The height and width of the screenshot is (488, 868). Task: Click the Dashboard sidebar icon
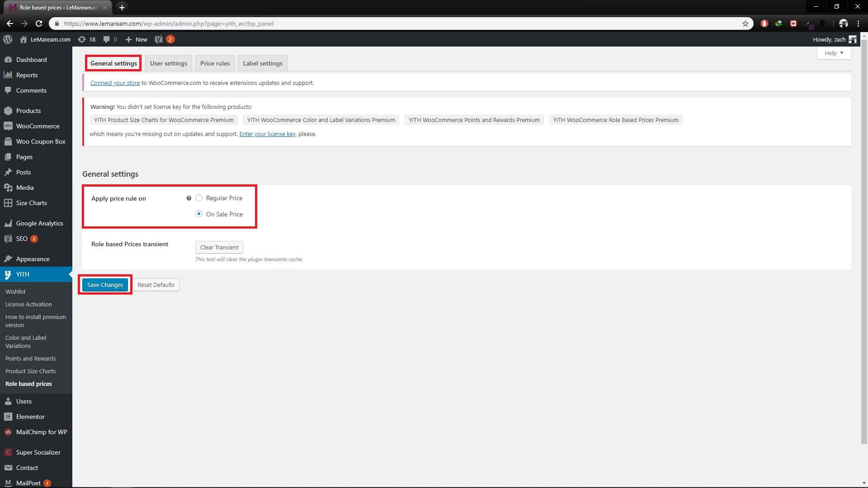8,60
